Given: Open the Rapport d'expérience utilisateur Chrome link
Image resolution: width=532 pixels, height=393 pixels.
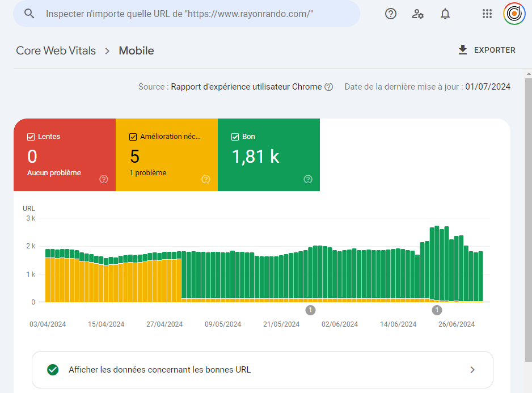Looking at the screenshot, I should (x=246, y=87).
